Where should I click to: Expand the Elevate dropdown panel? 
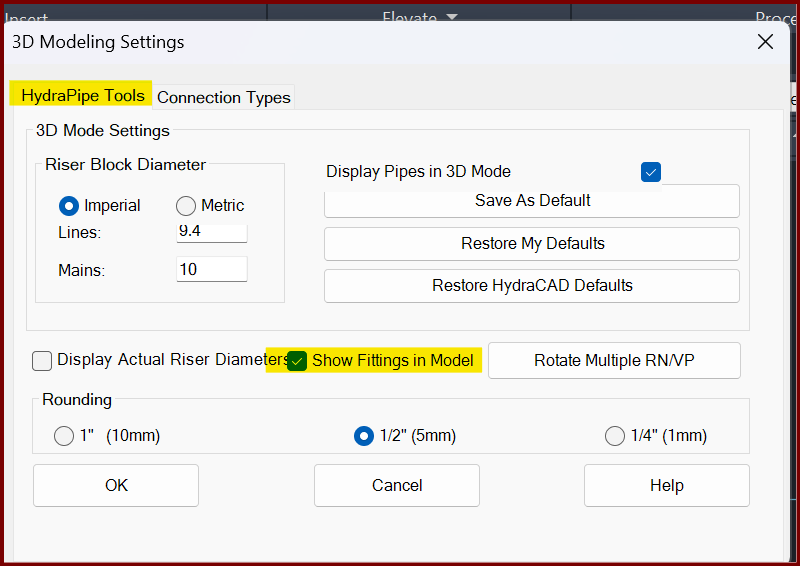click(x=420, y=17)
